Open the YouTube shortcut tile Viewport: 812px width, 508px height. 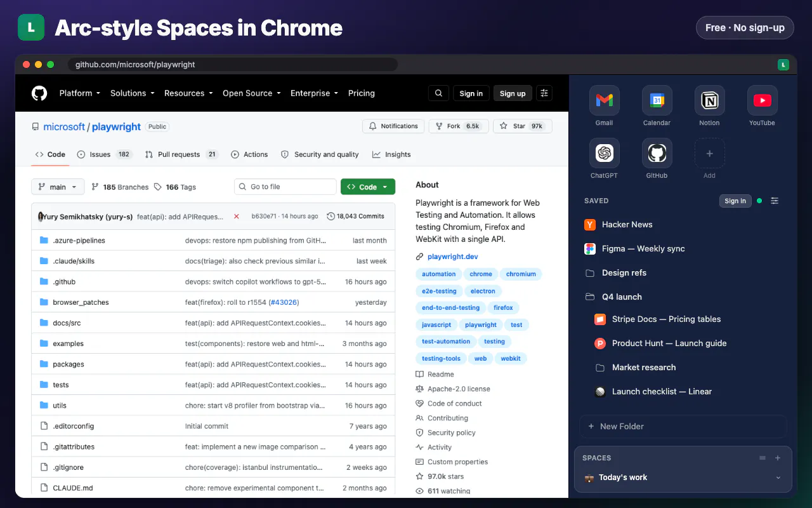click(x=762, y=100)
